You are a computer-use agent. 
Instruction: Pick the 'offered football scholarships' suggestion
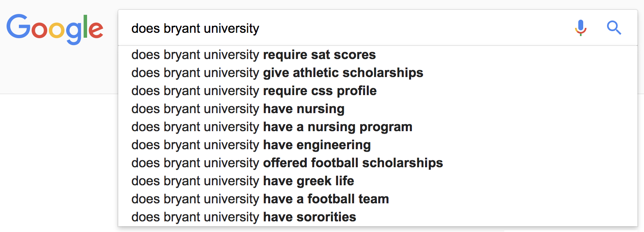coord(378,163)
